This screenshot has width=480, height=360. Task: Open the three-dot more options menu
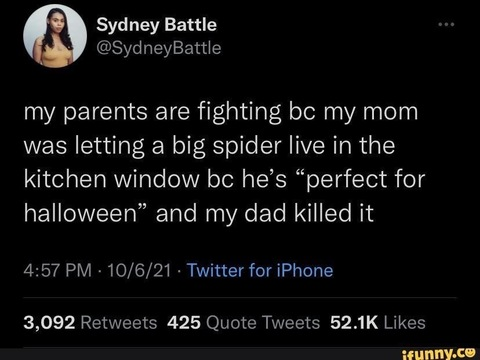coord(446,24)
